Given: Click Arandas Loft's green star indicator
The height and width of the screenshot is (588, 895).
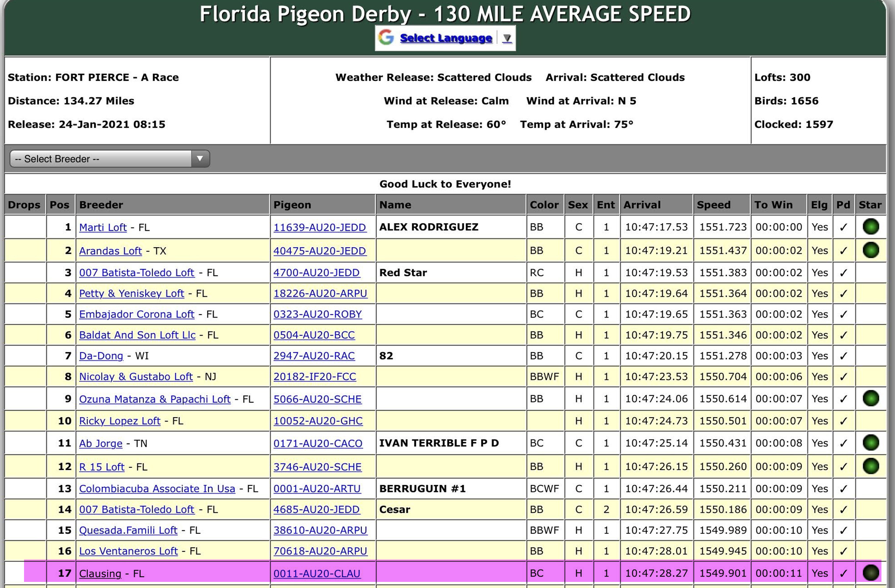Looking at the screenshot, I should [871, 250].
